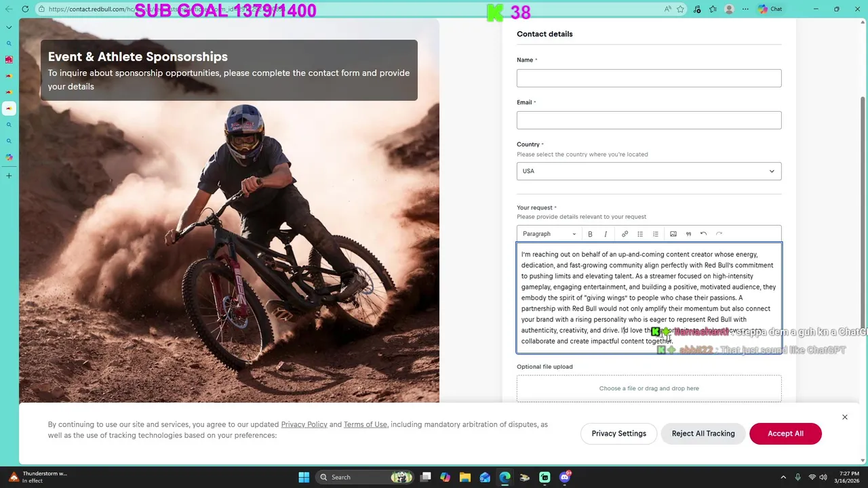The height and width of the screenshot is (488, 868).
Task: Toggle italic formatting in request editor
Action: click(x=606, y=234)
